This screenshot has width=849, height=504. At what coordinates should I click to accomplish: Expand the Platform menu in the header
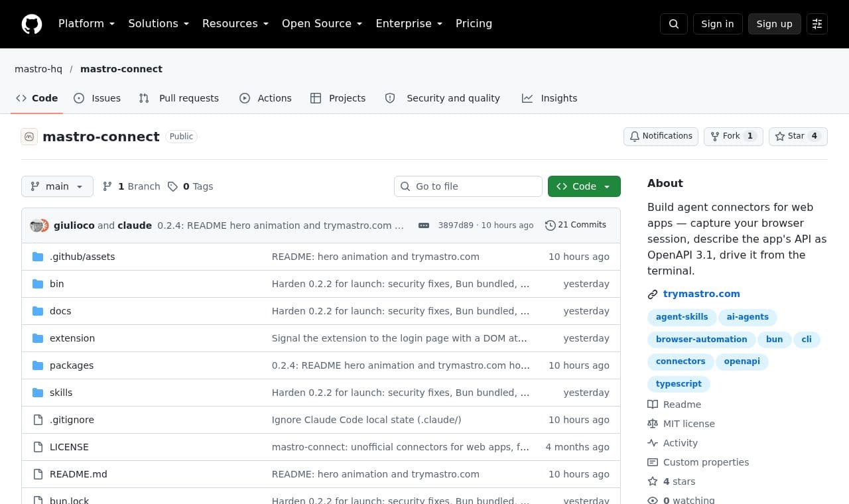(87, 24)
